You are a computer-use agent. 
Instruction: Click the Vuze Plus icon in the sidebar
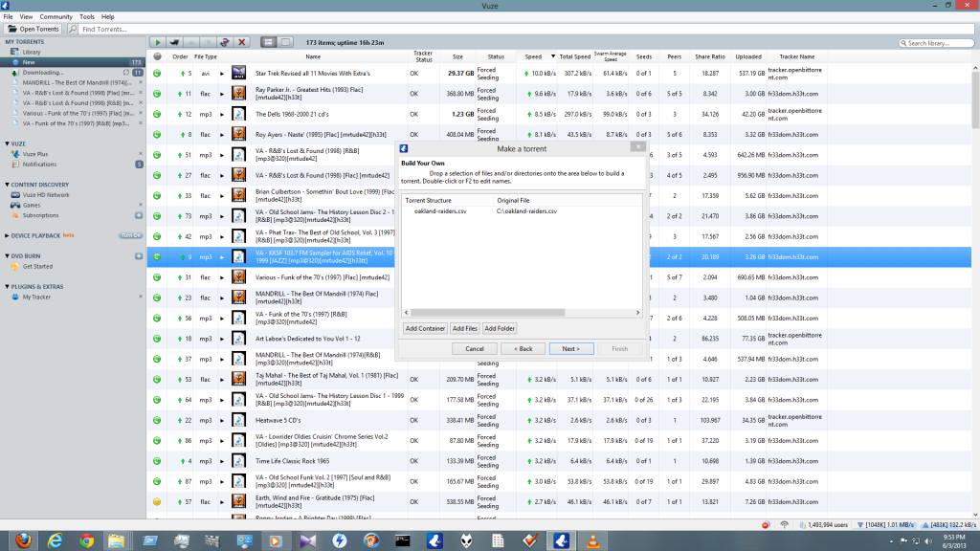[x=15, y=154]
